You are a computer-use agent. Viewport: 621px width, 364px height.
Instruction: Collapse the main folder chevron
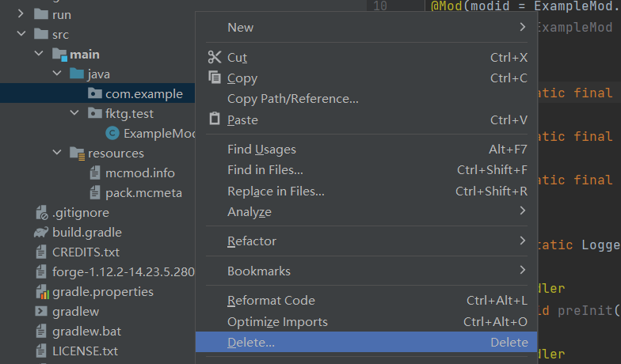pyautogui.click(x=39, y=55)
